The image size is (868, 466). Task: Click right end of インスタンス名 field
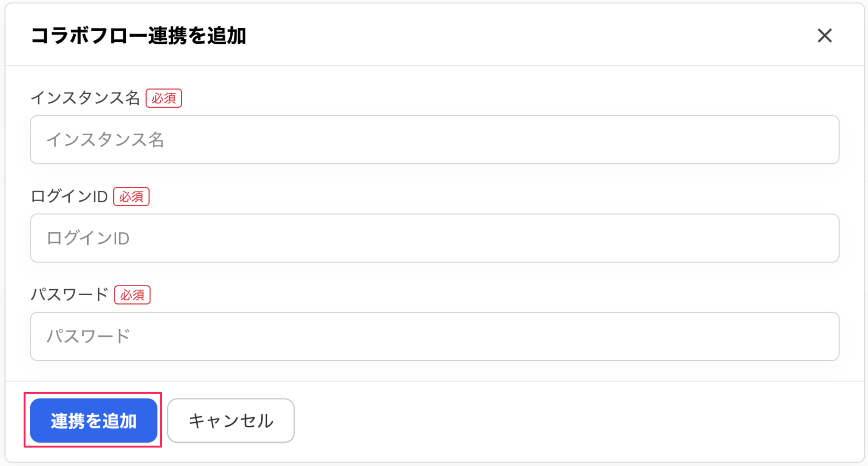coord(813,139)
